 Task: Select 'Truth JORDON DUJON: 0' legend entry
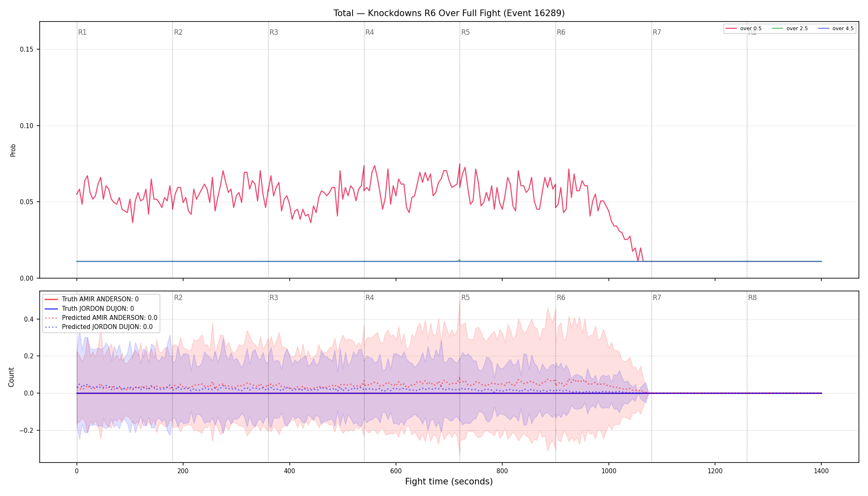pyautogui.click(x=89, y=309)
